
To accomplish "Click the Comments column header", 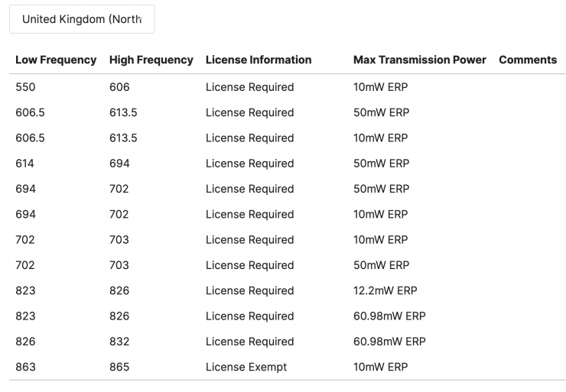I will 528,60.
